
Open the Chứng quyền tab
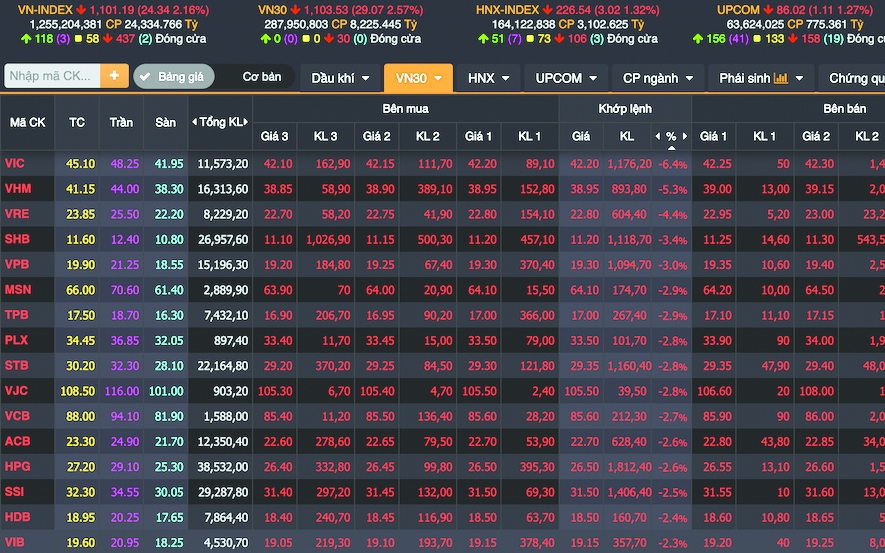tap(856, 78)
